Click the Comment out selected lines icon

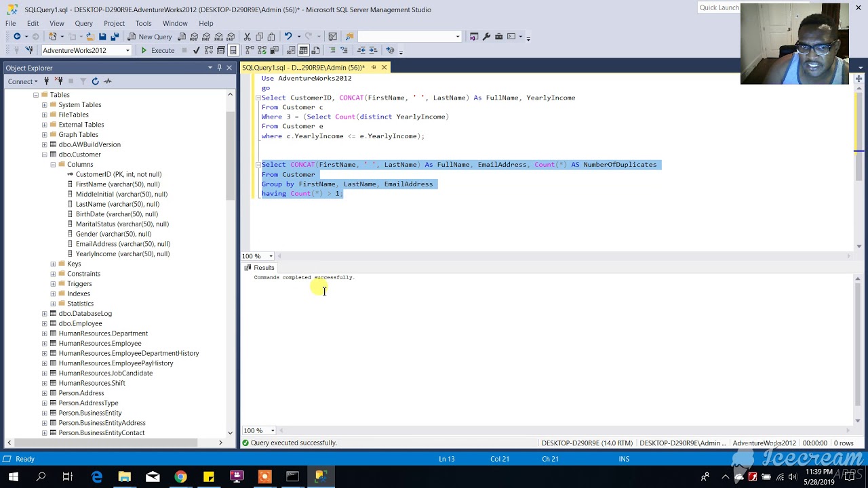332,50
